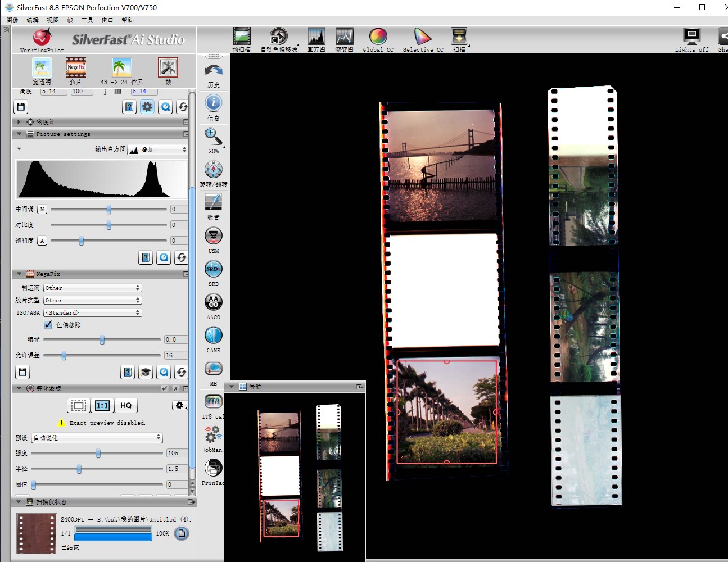Open the 制造商 manufacturer dropdown

coord(93,288)
